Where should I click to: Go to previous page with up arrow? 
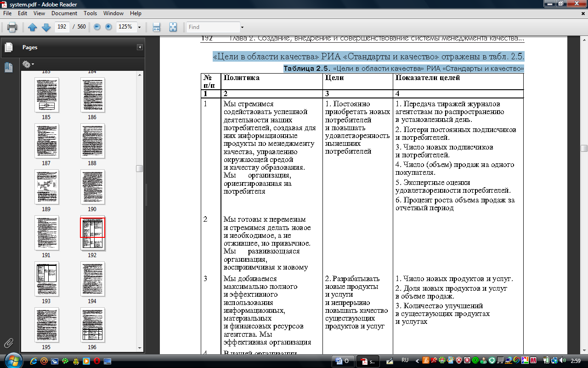click(x=32, y=27)
